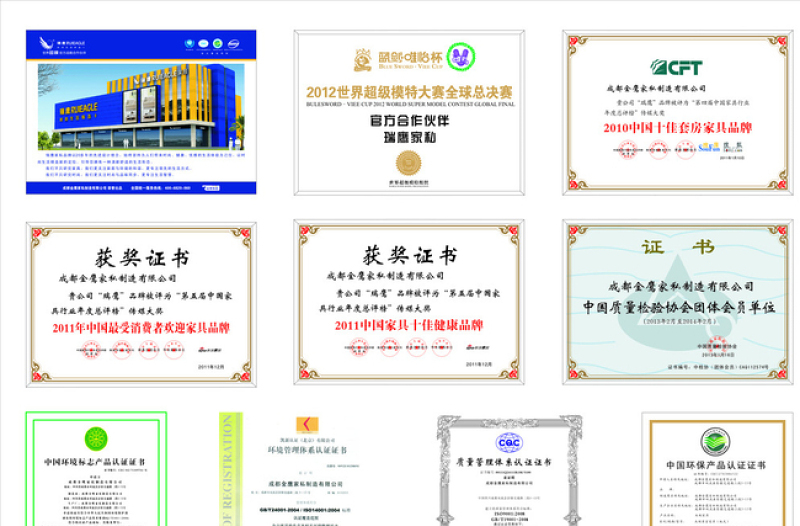Click the blue CQC logo
The width and height of the screenshot is (800, 526).
pos(509,442)
